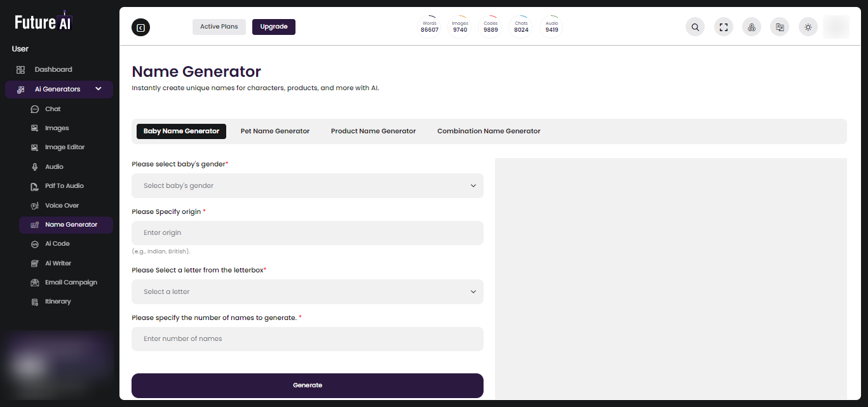Enter fullscreen mode via the header icon
This screenshot has height=407, width=868.
(723, 27)
